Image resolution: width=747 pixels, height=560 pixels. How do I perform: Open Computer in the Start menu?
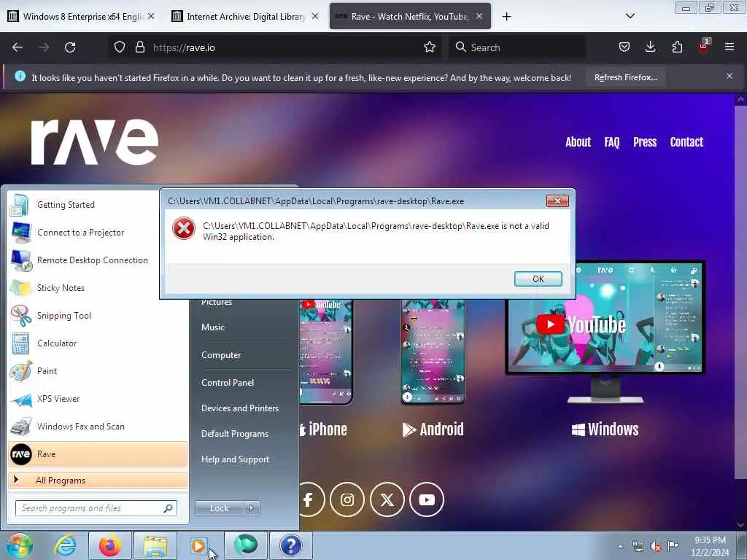tap(221, 355)
